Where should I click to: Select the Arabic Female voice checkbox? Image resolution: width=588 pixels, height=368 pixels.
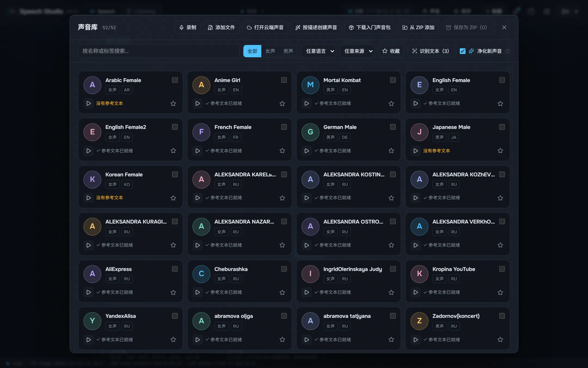click(175, 80)
